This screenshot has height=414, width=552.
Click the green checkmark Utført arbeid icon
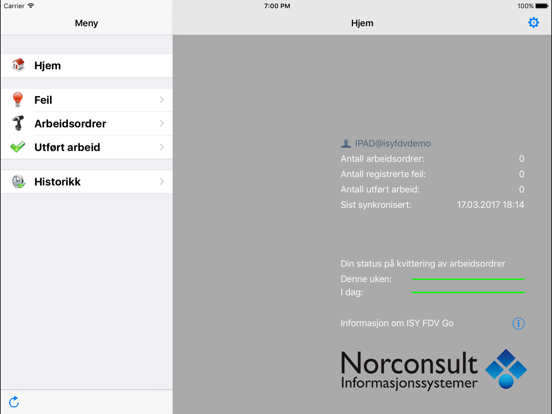point(18,147)
